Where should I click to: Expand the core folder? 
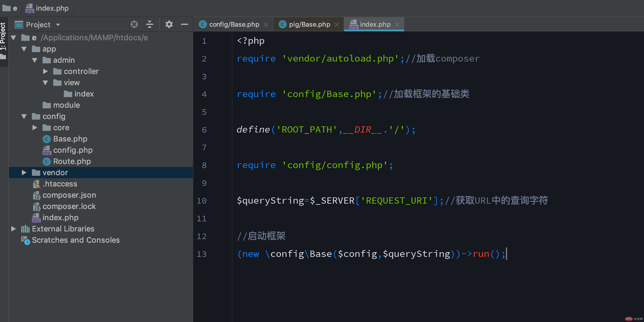tap(35, 128)
